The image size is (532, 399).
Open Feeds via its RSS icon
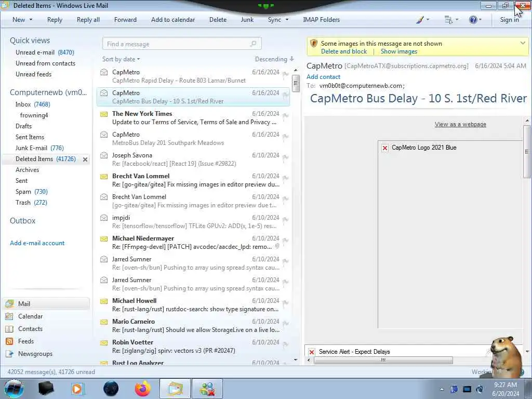point(9,341)
